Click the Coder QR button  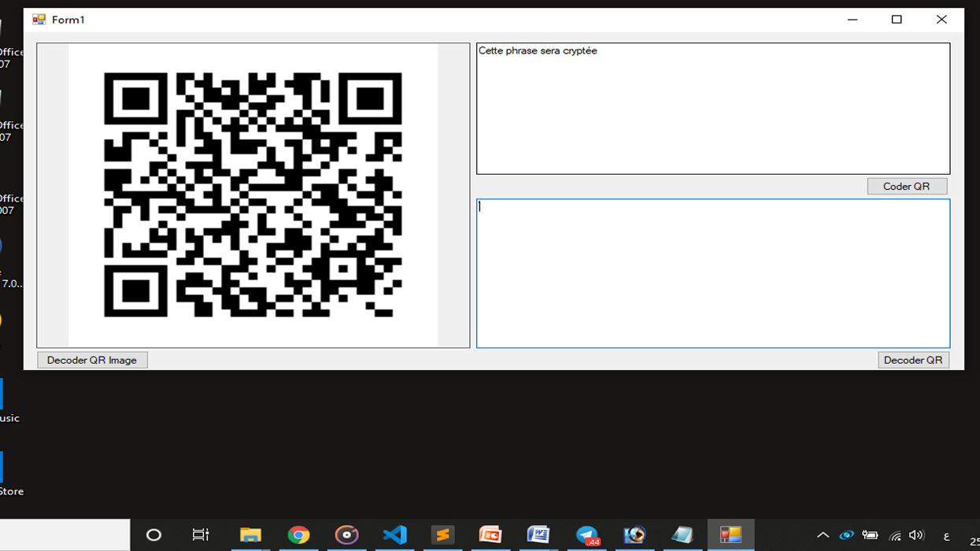[x=907, y=187]
